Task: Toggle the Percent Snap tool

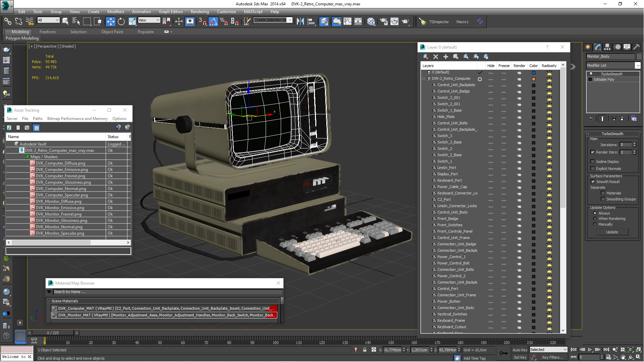Action: pos(224,21)
